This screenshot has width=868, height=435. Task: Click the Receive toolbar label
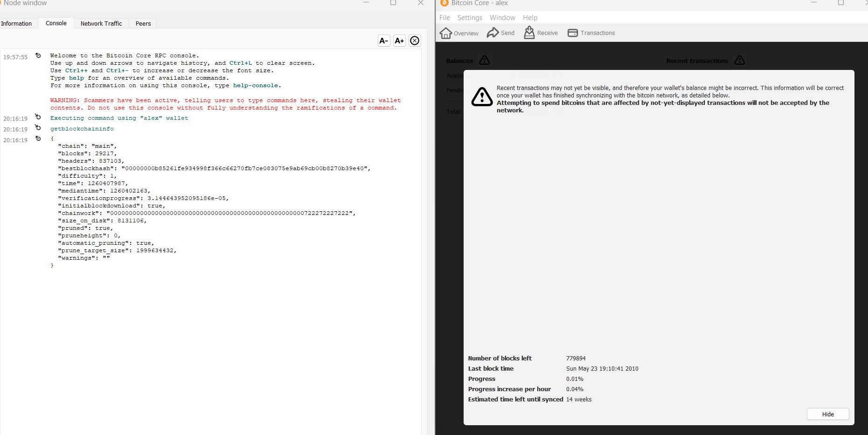[548, 33]
